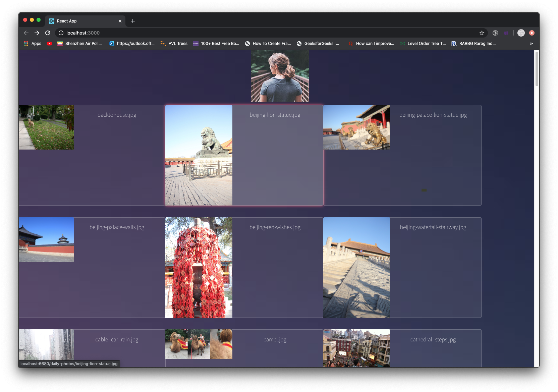The image size is (558, 392).
Task: Click the browser back arrow
Action: [x=26, y=33]
